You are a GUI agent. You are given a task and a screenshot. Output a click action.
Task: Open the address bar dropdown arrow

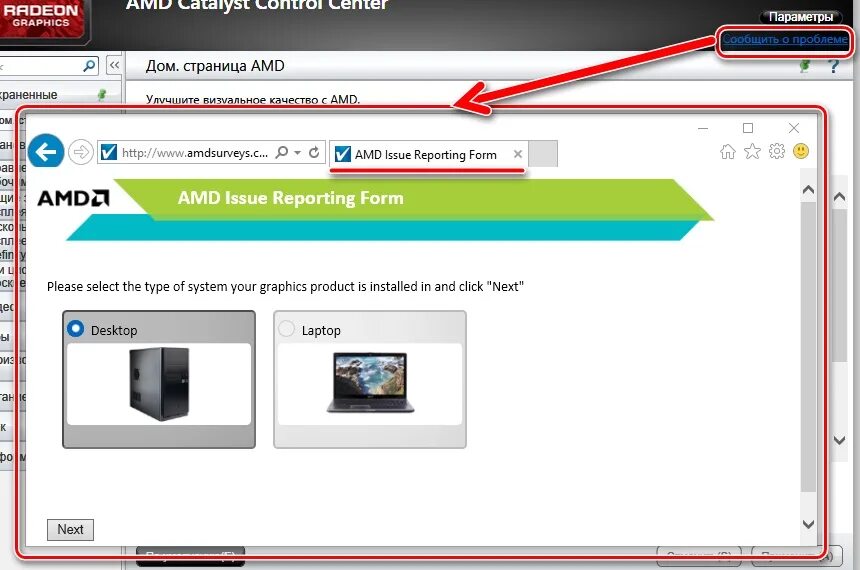coord(297,153)
